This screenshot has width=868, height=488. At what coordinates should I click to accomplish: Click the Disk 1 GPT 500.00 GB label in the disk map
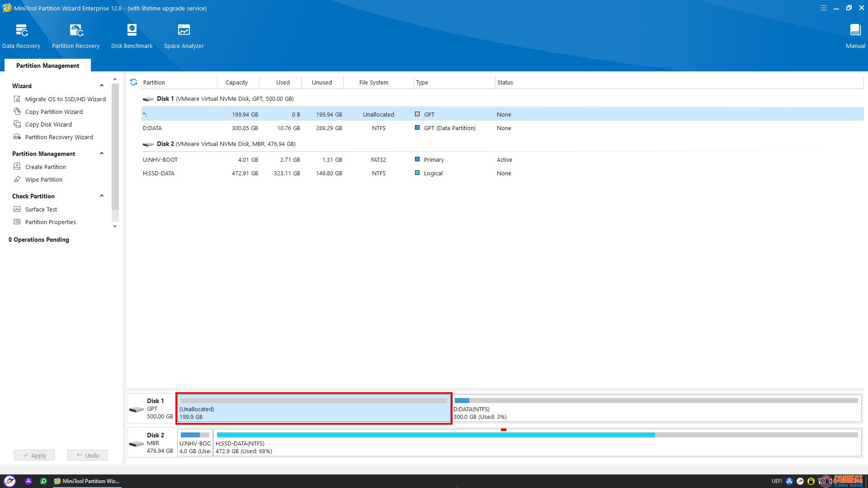pos(160,408)
